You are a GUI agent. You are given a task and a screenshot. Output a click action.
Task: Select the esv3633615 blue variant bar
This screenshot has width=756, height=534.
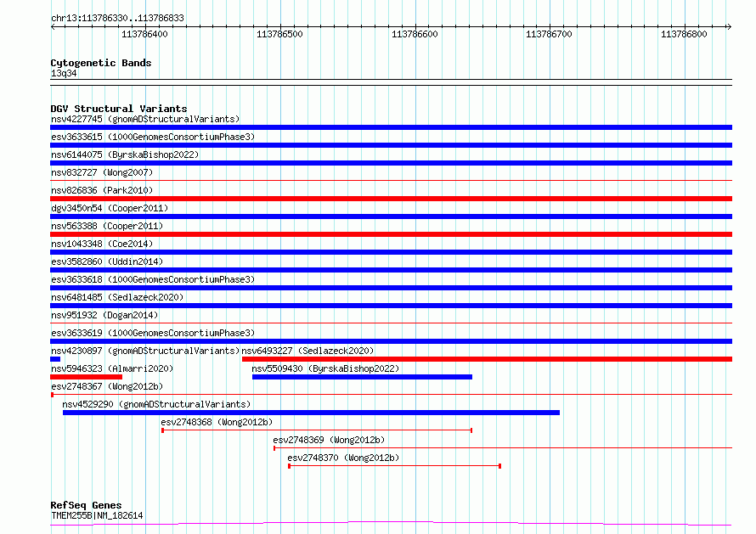[391, 145]
